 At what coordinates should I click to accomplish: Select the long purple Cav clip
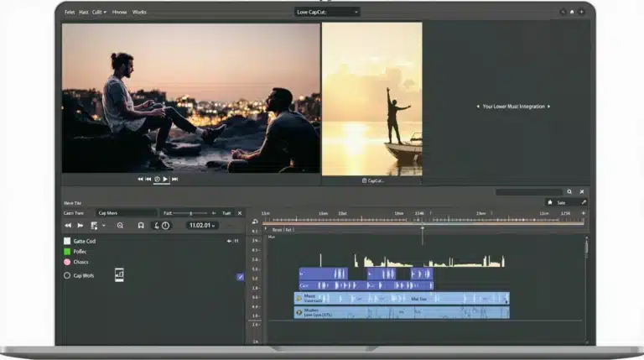(366, 285)
